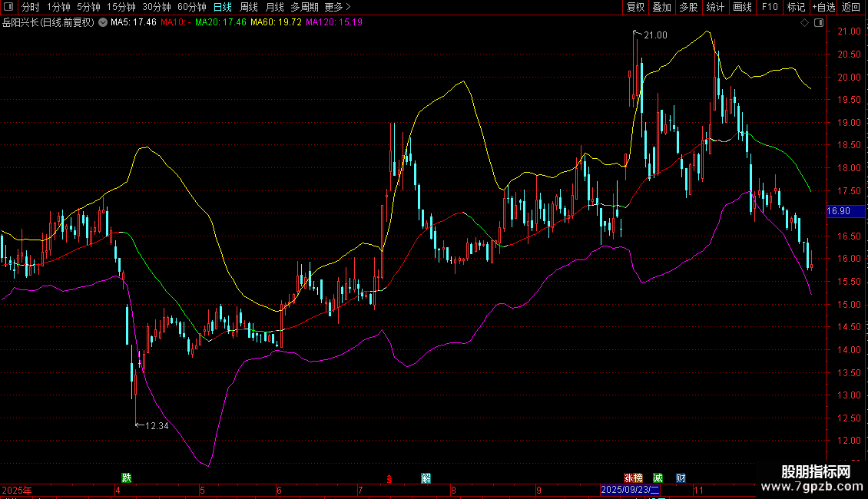Toggle the panel icon at top-left corner
This screenshot has width=868, height=499.
pyautogui.click(x=8, y=7)
